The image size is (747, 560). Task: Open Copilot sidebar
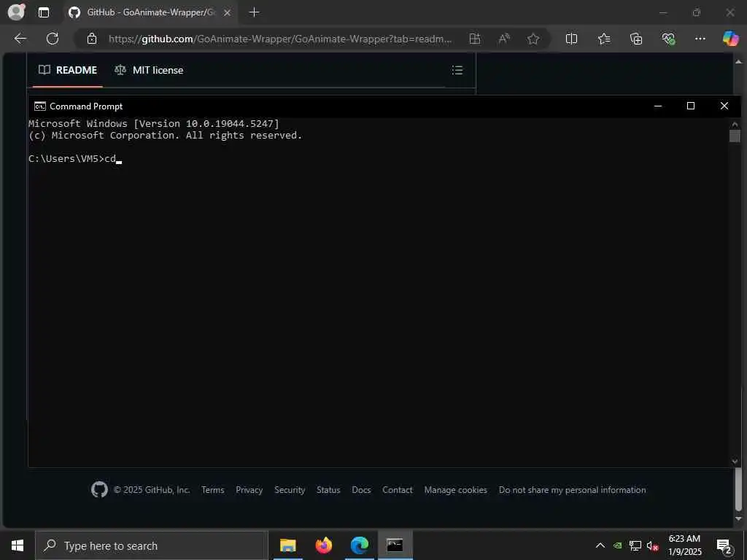(x=730, y=39)
